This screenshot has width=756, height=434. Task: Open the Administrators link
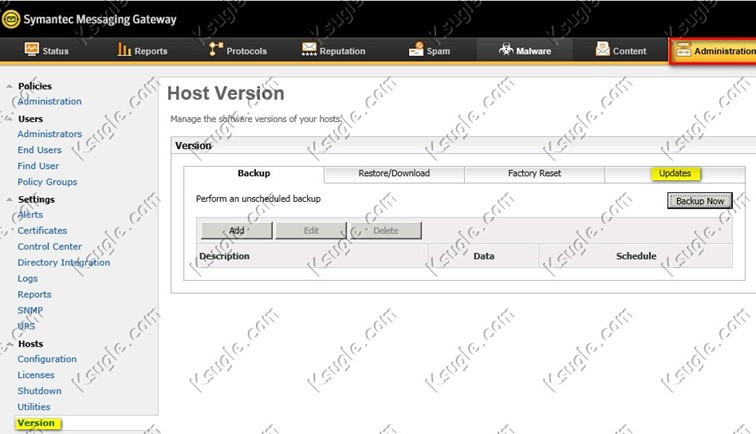pos(50,134)
